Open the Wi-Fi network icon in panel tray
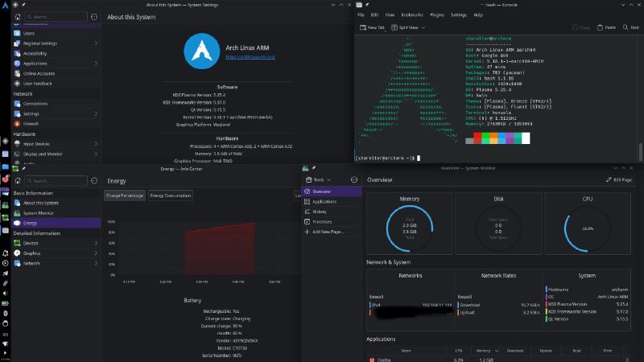Viewport: 644px width, 362px height. click(5, 343)
